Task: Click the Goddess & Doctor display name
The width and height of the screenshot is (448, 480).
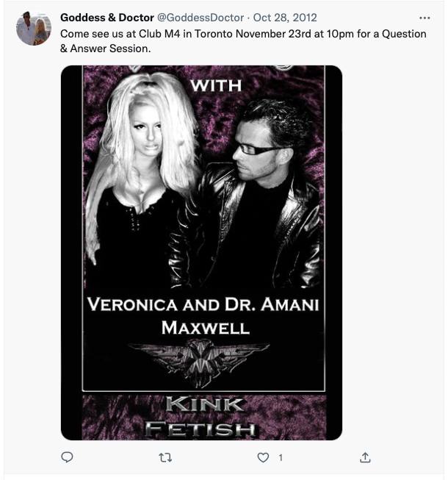Action: (x=107, y=18)
